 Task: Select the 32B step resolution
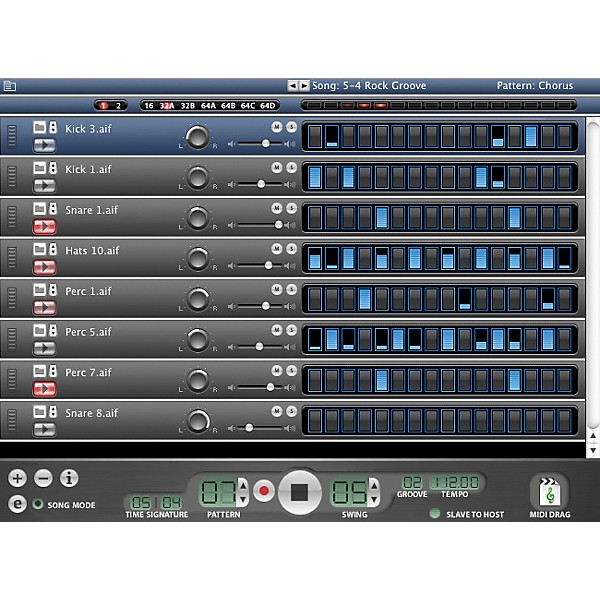[x=188, y=106]
